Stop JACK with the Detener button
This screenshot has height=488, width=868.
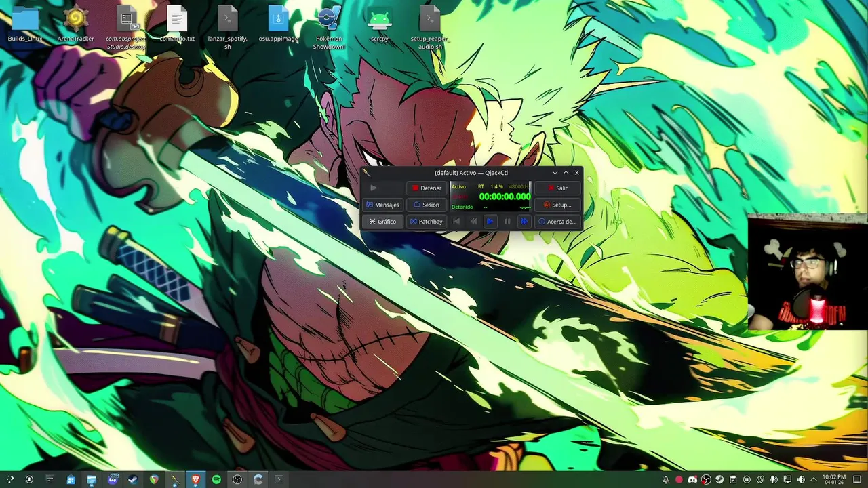click(427, 188)
